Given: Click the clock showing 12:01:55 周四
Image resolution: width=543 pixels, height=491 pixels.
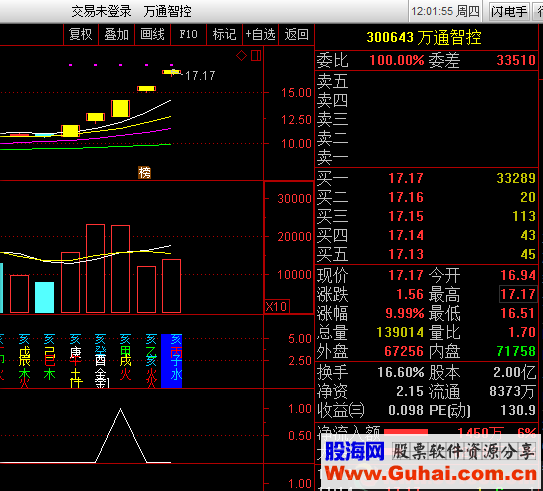Looking at the screenshot, I should [x=445, y=11].
